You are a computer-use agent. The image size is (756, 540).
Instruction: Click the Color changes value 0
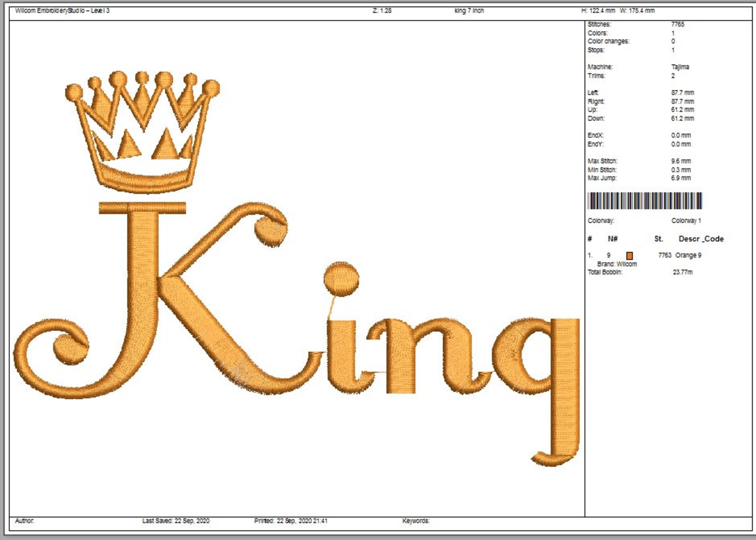673,41
